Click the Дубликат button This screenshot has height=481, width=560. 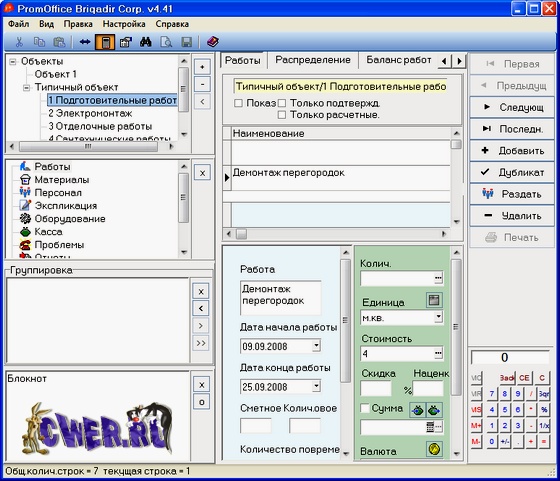click(x=512, y=172)
